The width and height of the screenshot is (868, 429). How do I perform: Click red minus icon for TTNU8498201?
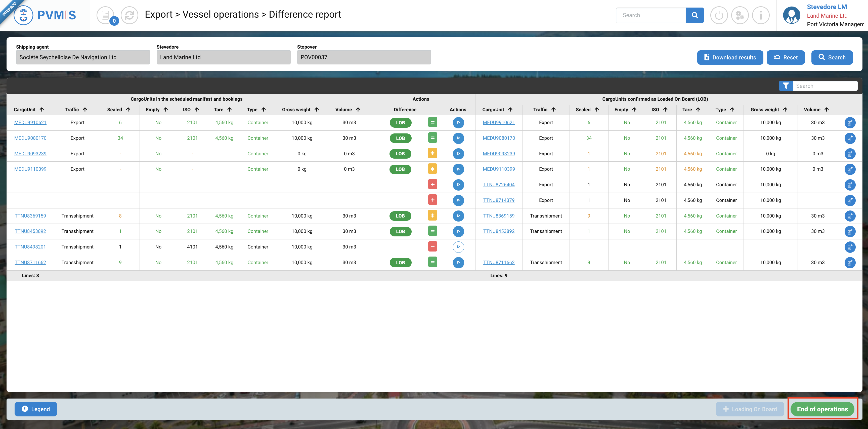(x=432, y=247)
